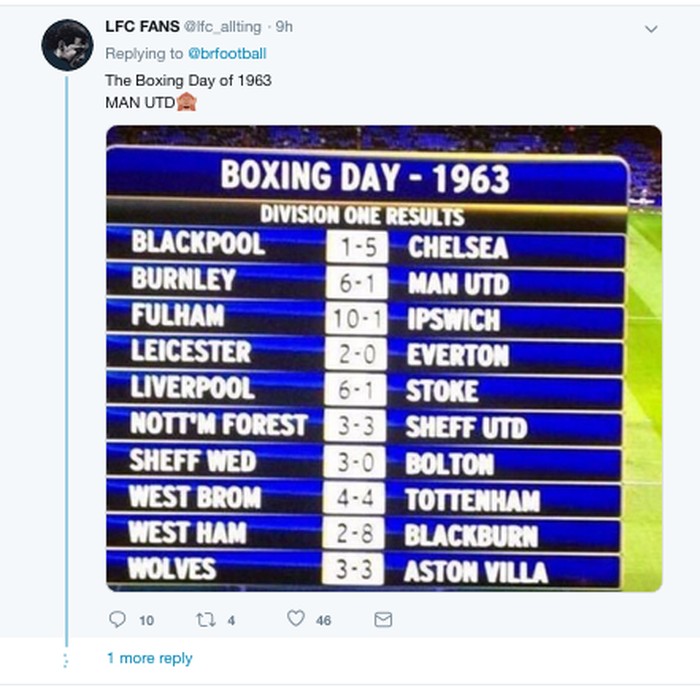
Task: Open the tweet options chevron dropdown
Action: (651, 29)
